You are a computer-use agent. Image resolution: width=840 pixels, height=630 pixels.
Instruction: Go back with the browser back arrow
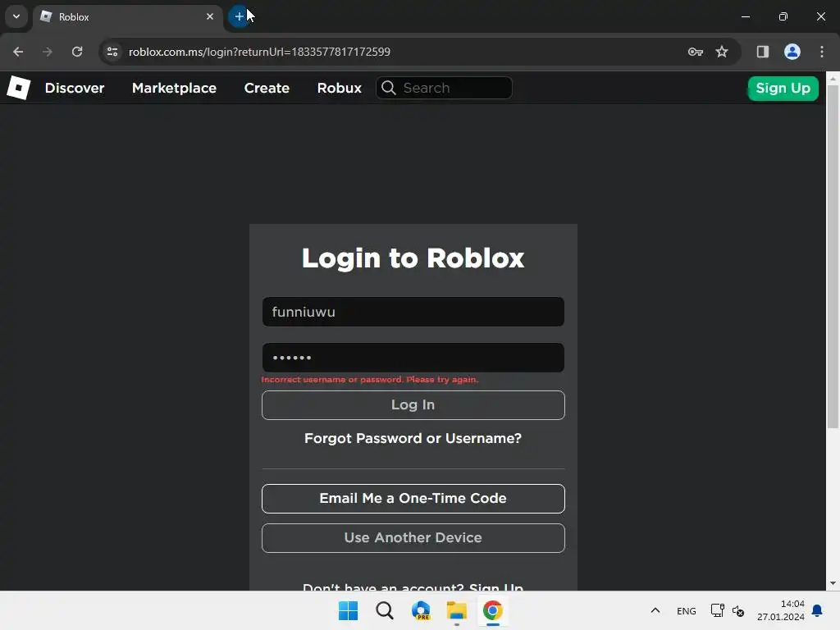[x=18, y=52]
